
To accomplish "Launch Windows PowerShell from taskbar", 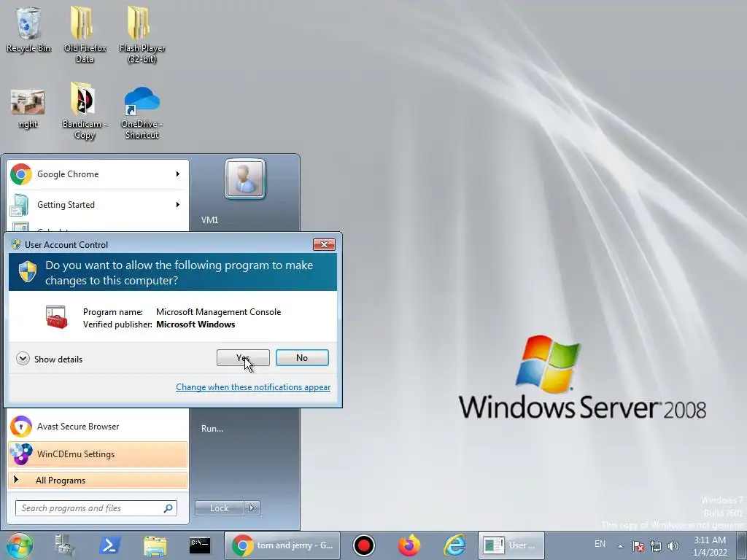I will (109, 545).
